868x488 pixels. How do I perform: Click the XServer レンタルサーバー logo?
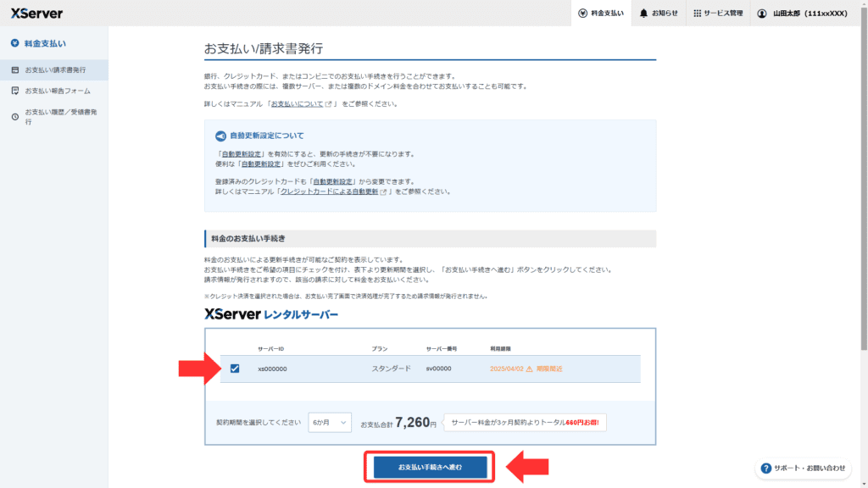(x=271, y=314)
